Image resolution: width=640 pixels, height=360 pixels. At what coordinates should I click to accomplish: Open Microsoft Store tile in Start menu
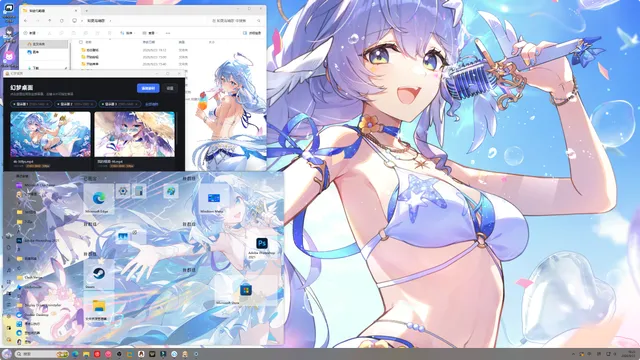pos(245,291)
